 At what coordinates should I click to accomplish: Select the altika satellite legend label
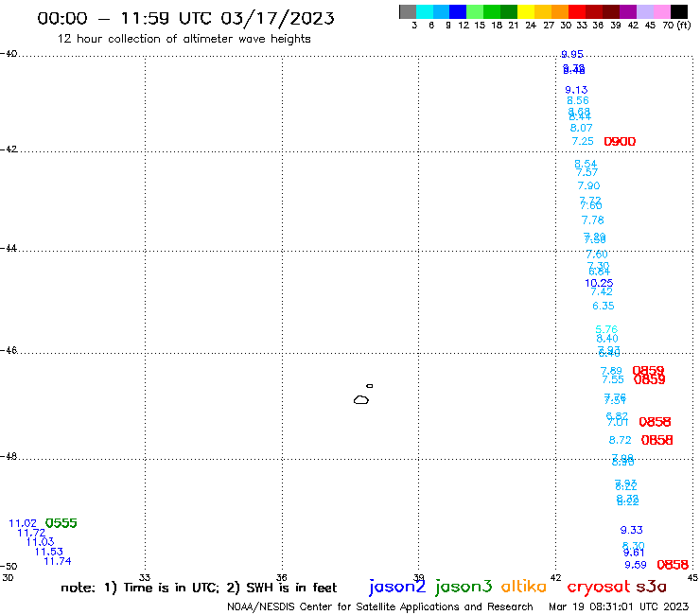(523, 587)
